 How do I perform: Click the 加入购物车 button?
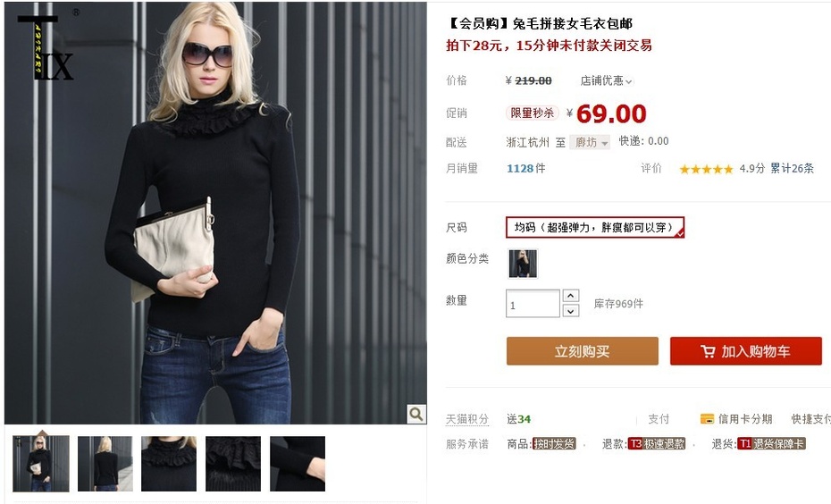point(746,351)
